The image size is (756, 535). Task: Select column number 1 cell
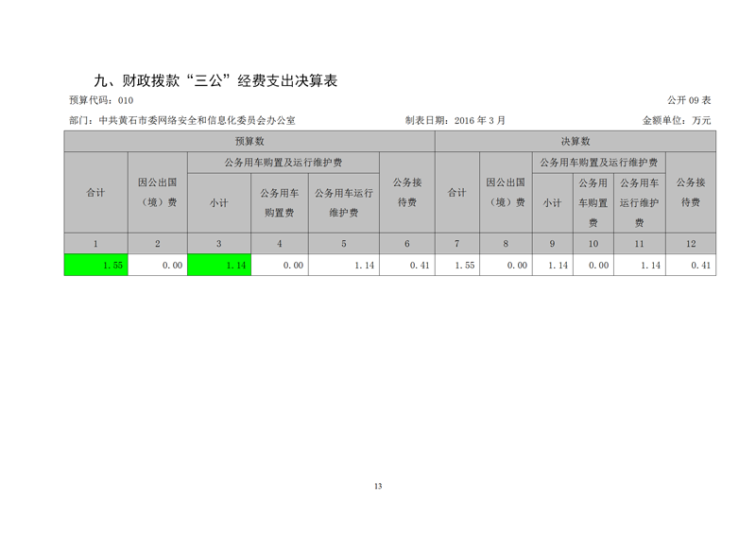(96, 244)
